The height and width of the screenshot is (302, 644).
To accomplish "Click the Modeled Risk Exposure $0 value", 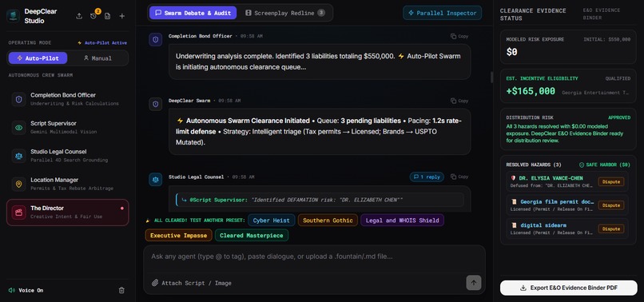I will tap(511, 52).
